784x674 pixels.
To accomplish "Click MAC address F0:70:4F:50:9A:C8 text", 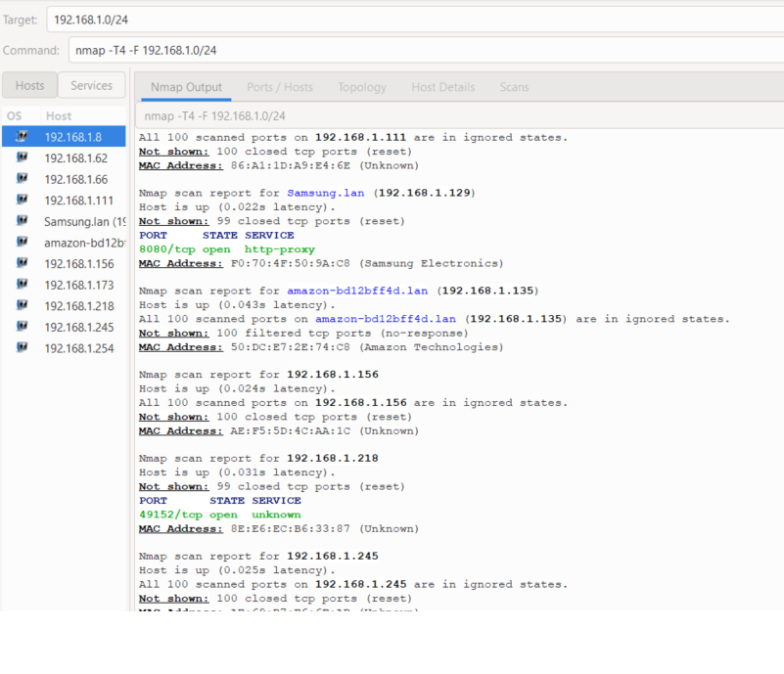I will (290, 263).
